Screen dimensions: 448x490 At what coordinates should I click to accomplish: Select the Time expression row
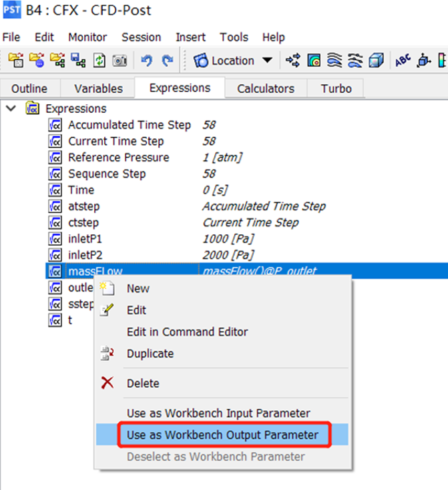(x=81, y=190)
